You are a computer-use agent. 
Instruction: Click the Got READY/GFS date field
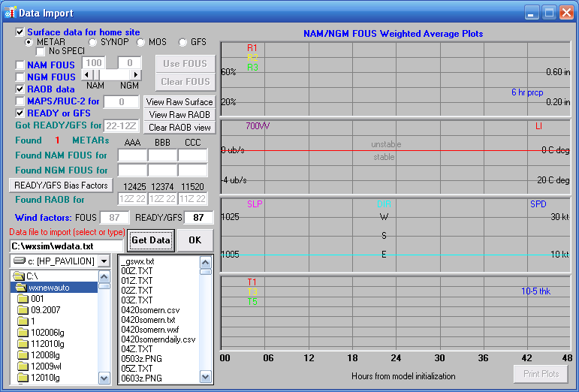pos(121,126)
